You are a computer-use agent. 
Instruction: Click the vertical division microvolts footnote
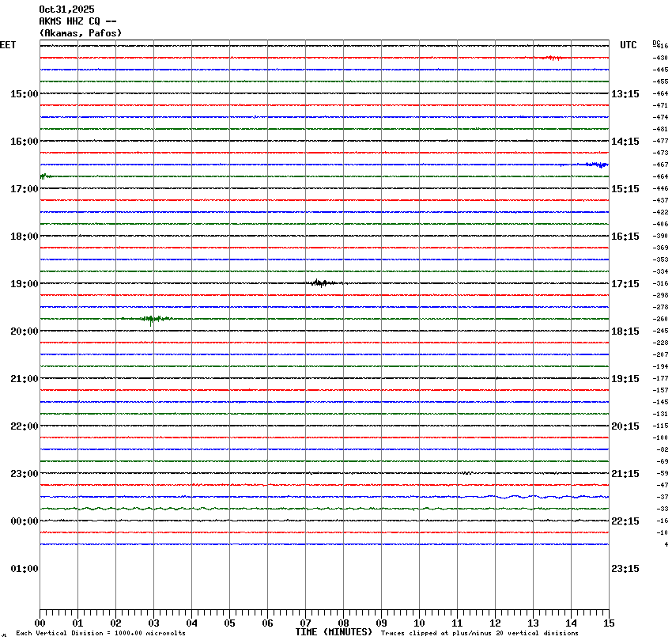tap(100, 633)
